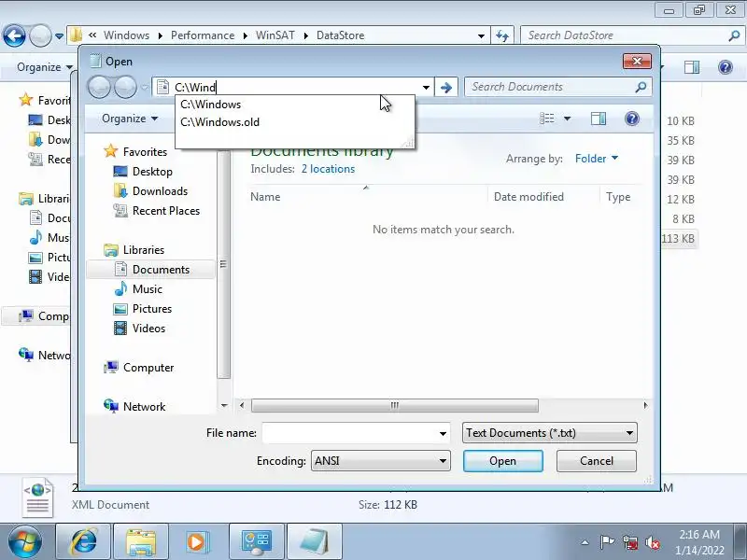Click the Search Documents magnifier icon

point(641,87)
